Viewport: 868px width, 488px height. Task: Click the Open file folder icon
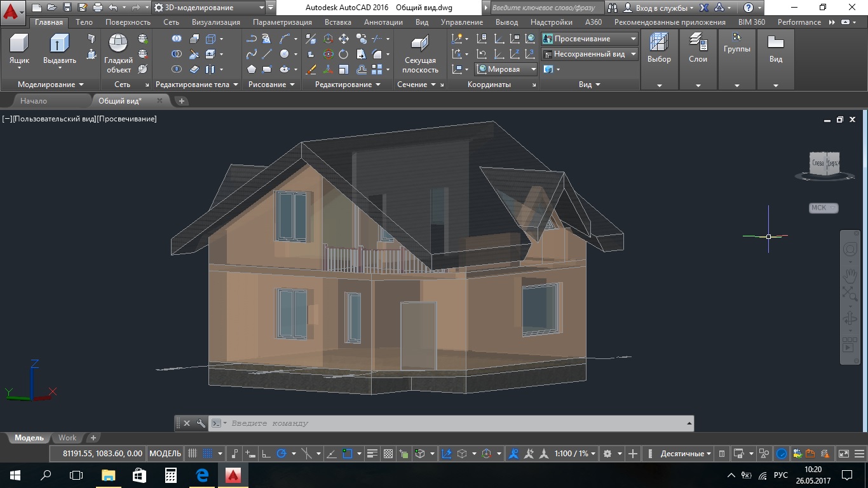pyautogui.click(x=51, y=8)
